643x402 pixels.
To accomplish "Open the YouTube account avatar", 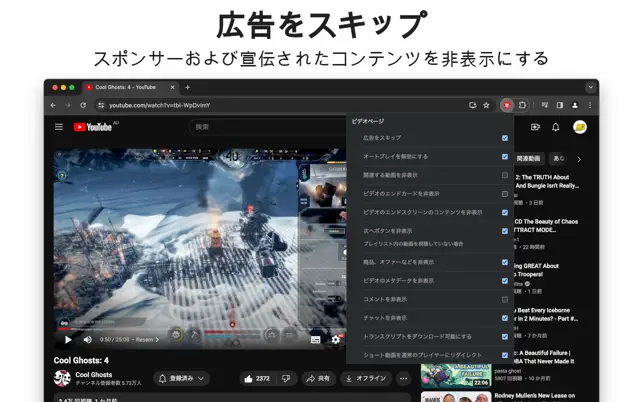I will [x=579, y=127].
